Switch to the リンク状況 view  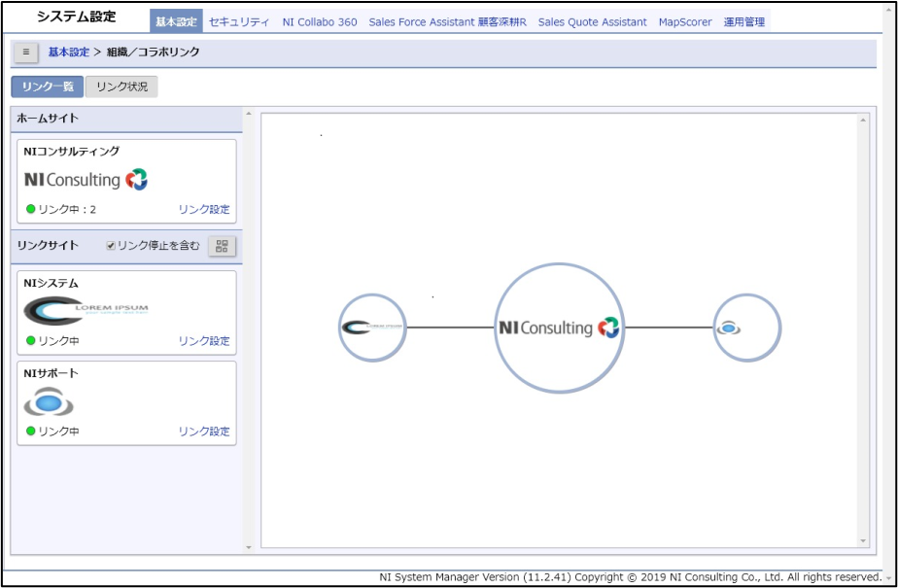coord(121,87)
